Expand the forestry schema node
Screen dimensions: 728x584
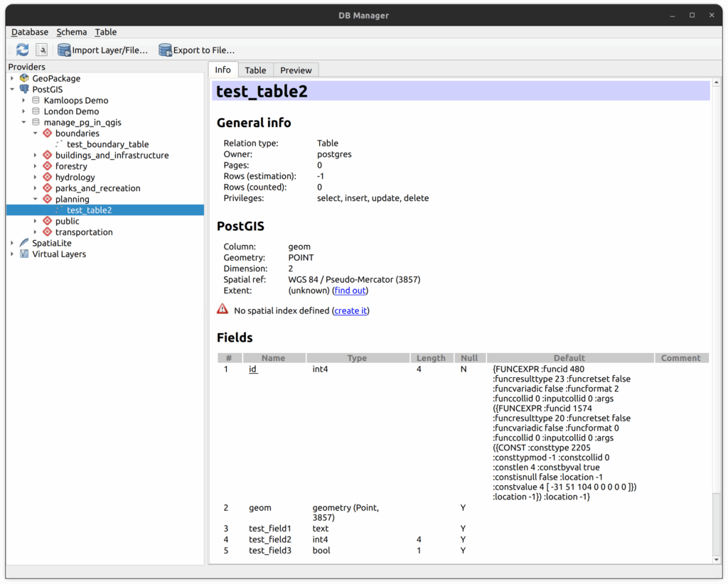(36, 166)
